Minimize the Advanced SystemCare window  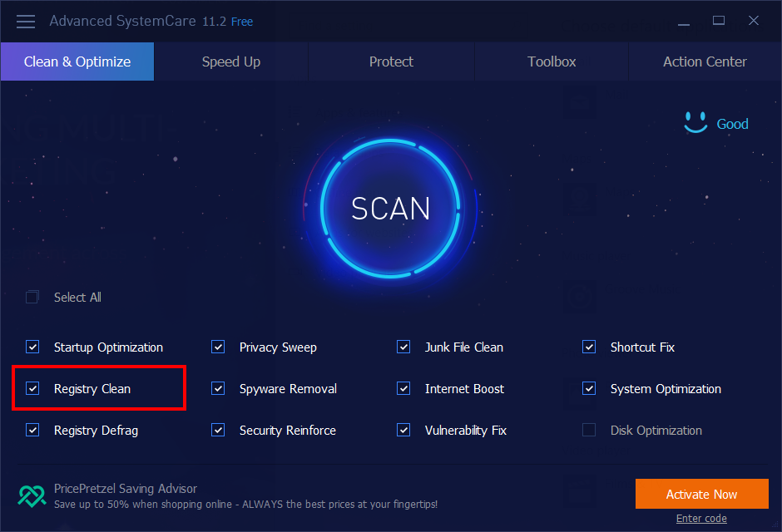[684, 22]
